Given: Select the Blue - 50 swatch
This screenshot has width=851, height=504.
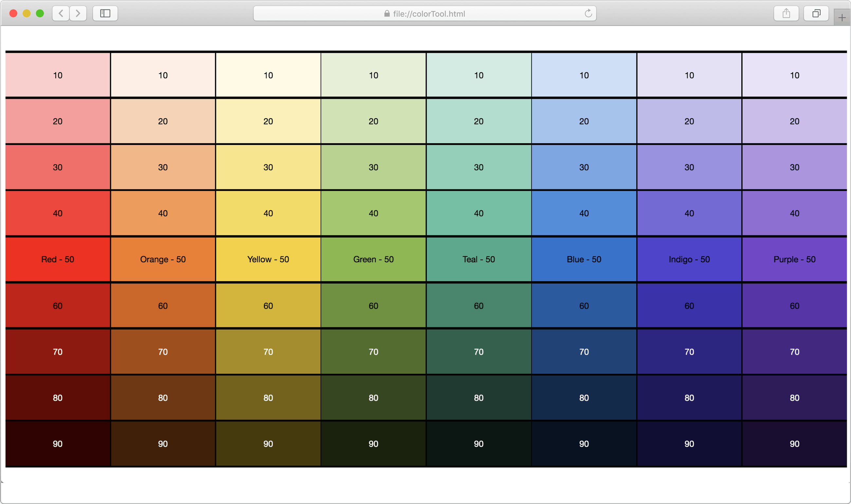Looking at the screenshot, I should coord(584,259).
